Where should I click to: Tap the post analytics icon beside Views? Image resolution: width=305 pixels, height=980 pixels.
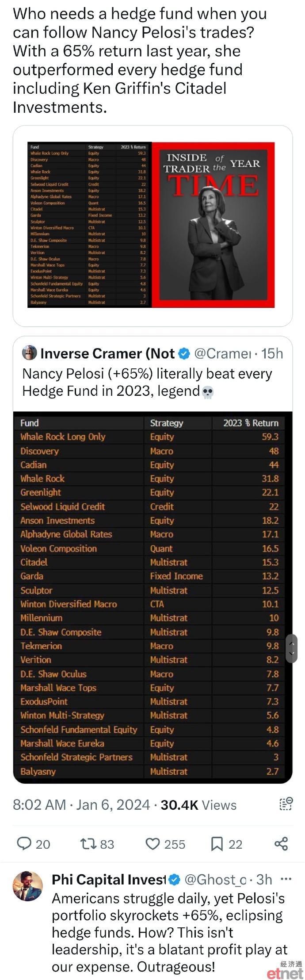[x=286, y=804]
